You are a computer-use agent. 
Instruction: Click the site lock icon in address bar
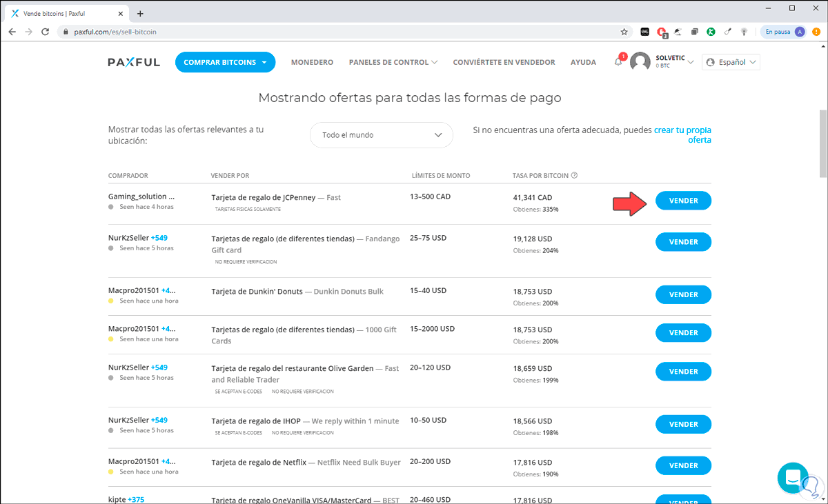pyautogui.click(x=66, y=32)
